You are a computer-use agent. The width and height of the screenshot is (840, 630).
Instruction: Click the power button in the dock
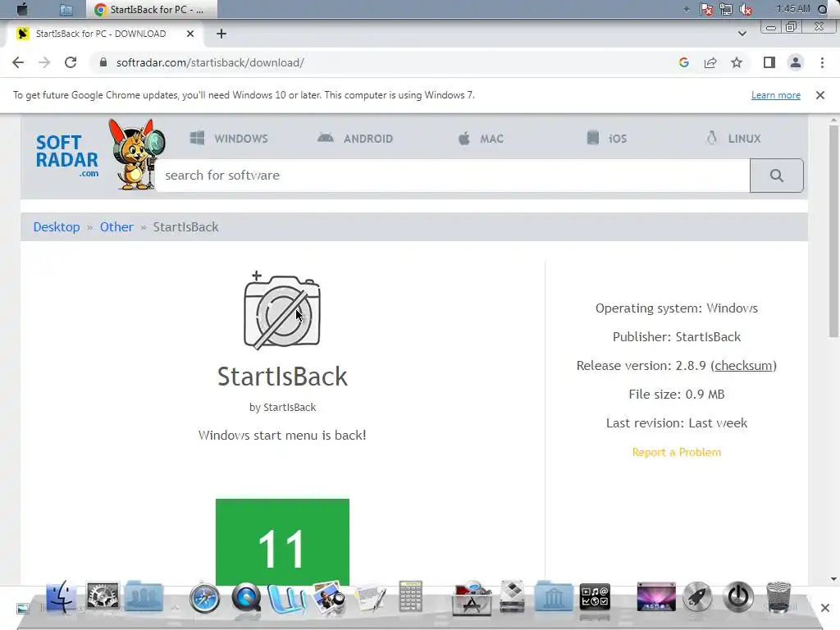tap(738, 597)
